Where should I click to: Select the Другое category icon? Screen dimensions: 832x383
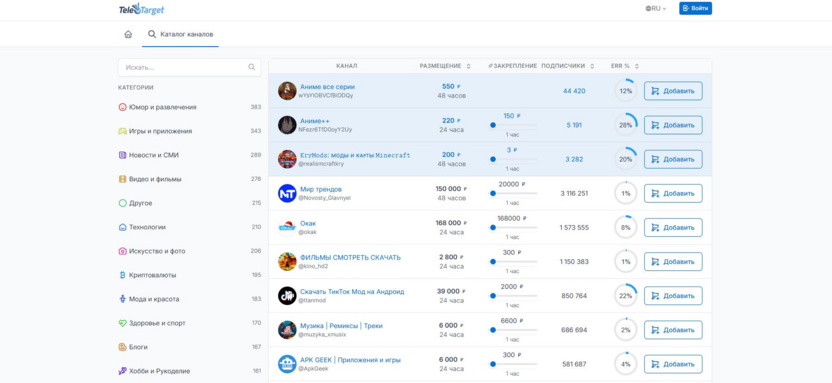(123, 203)
